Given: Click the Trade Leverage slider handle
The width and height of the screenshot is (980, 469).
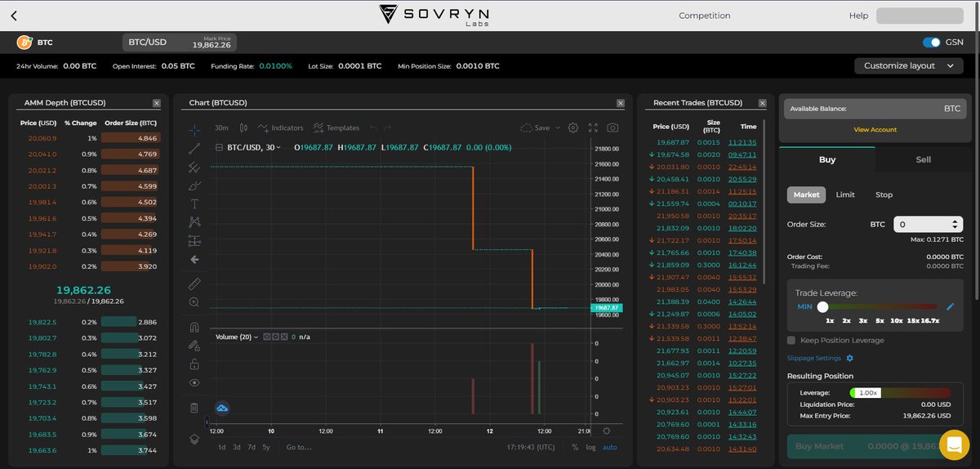Looking at the screenshot, I should click(x=822, y=306).
